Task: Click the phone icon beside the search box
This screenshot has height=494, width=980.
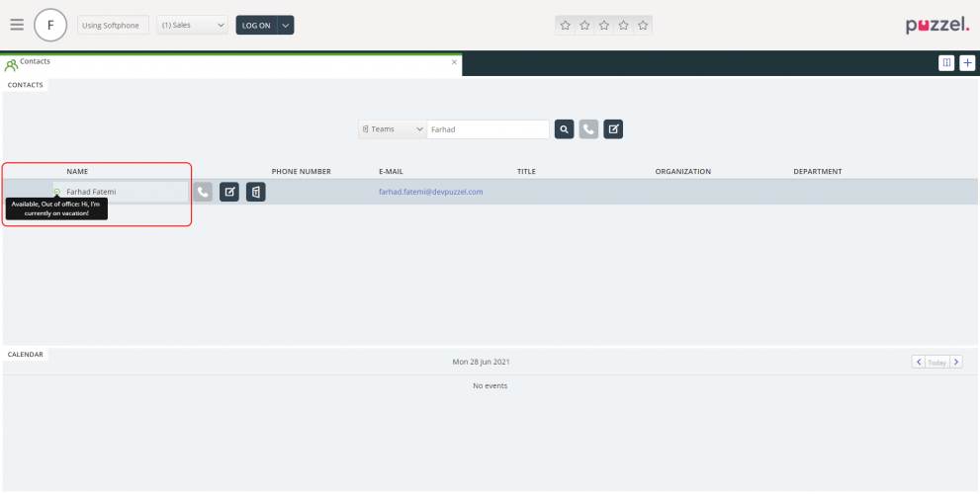Action: coord(588,129)
